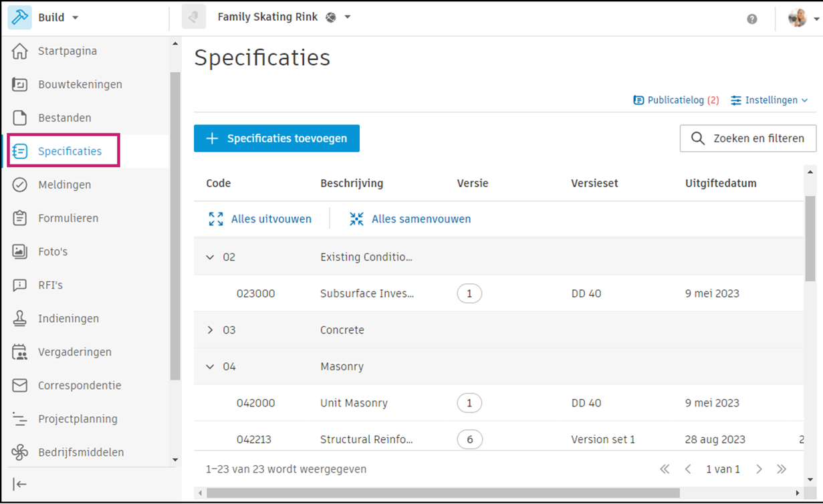Open the Publicatielog link
823x504 pixels.
(676, 100)
